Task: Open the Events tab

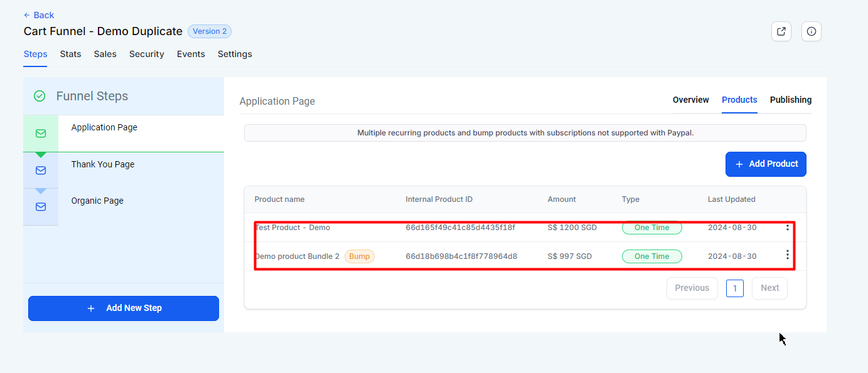Action: [x=191, y=54]
